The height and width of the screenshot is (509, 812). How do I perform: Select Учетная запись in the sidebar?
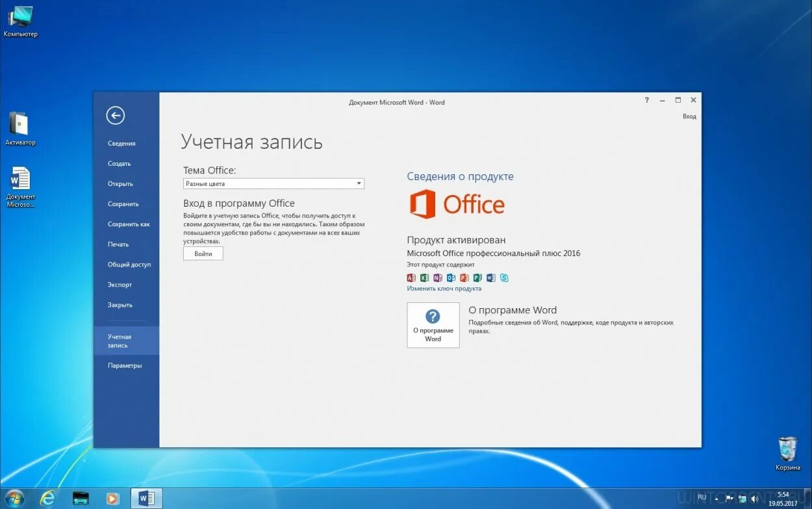click(126, 341)
